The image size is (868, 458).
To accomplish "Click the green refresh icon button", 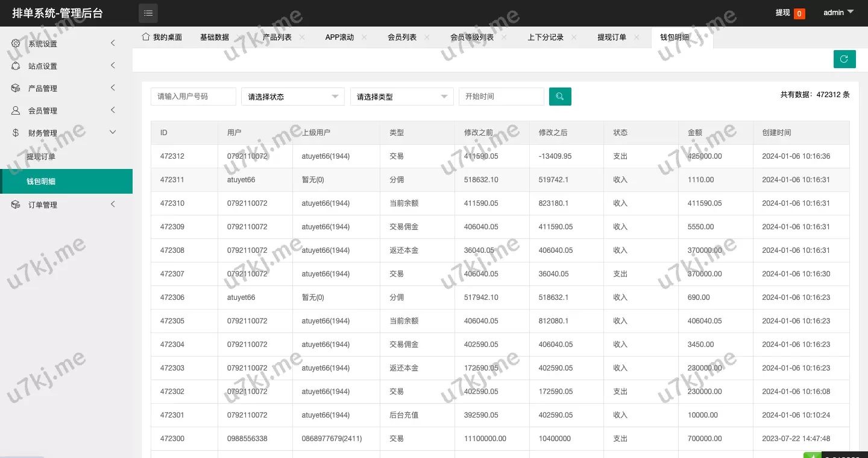I will pos(844,59).
